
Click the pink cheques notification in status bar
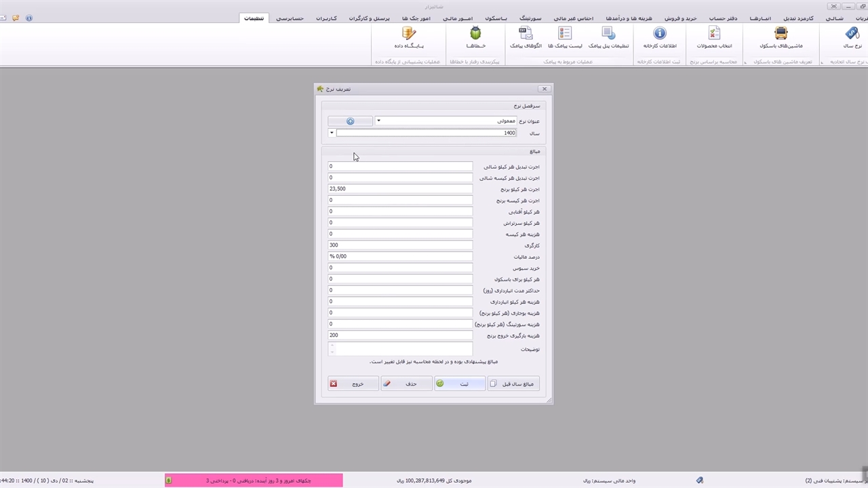coord(254,481)
